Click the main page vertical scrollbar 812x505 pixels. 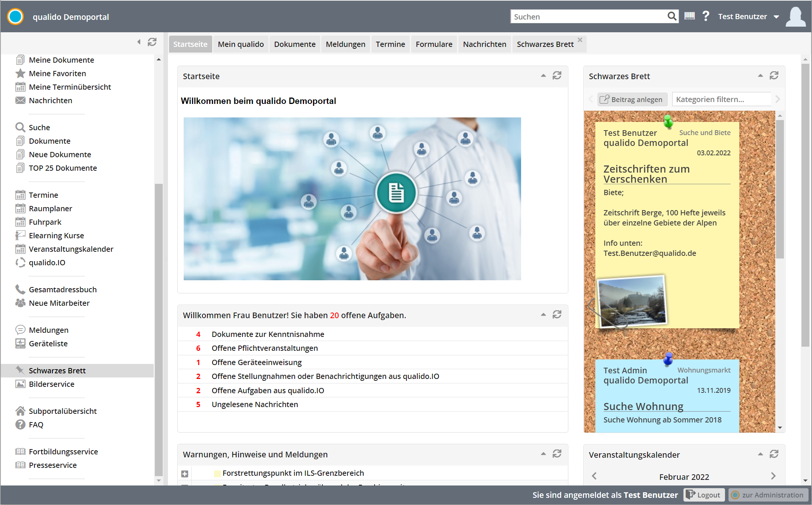(805, 205)
